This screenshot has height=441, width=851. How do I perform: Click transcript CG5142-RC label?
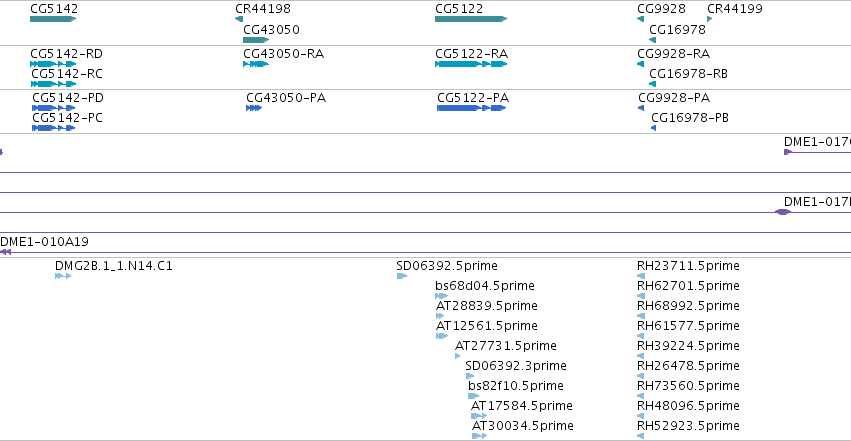coord(67,74)
